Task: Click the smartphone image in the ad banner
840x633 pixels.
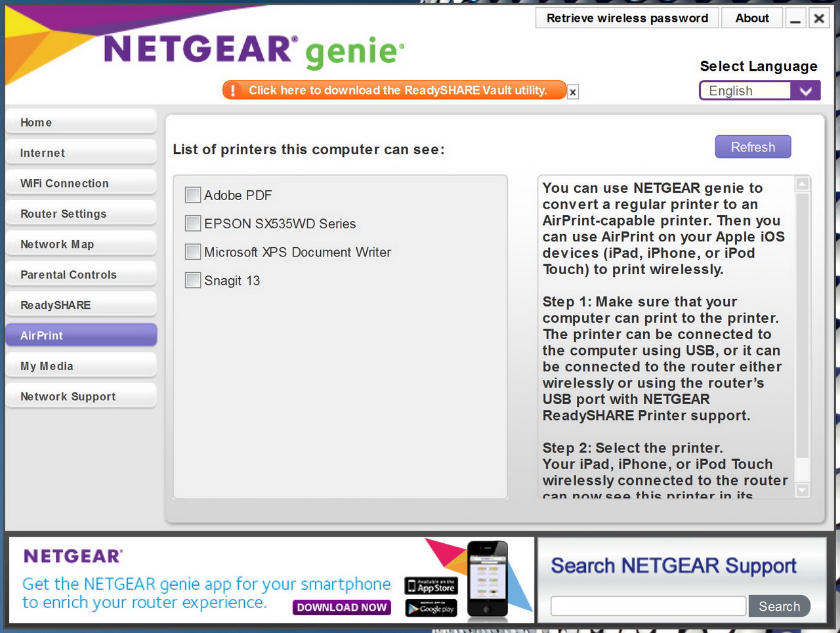Action: click(488, 579)
